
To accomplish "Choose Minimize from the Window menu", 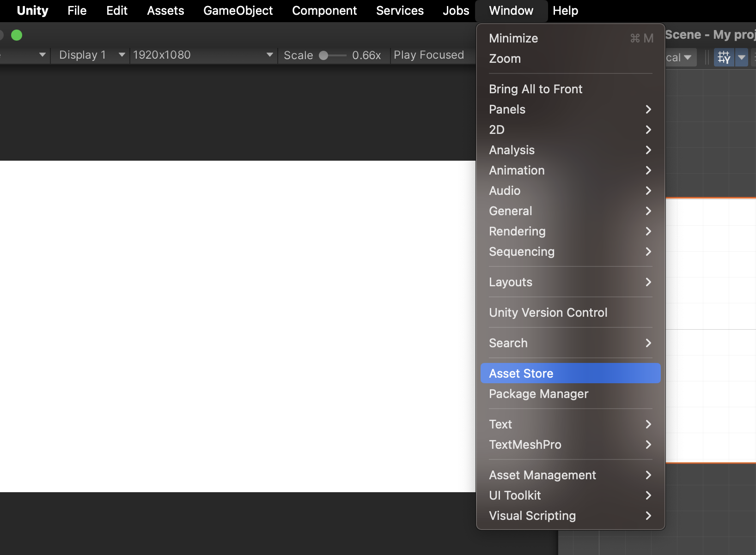I will coord(571,38).
